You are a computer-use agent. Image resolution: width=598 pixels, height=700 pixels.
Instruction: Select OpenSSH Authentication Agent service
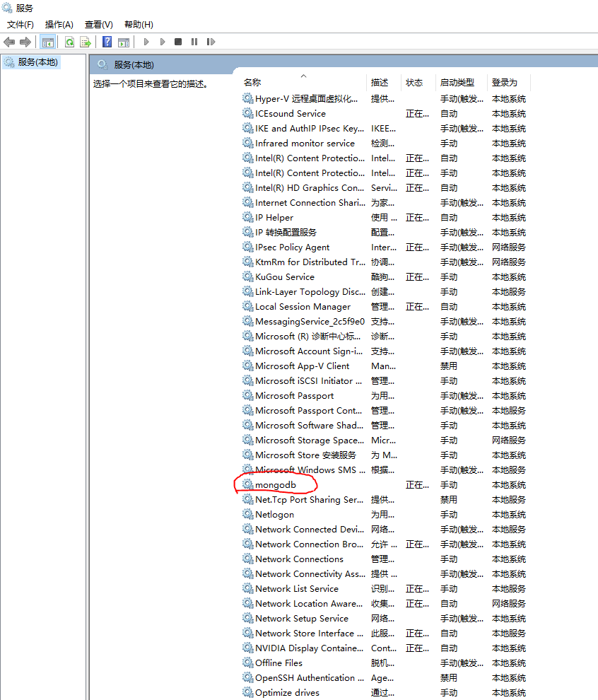[384, 677]
